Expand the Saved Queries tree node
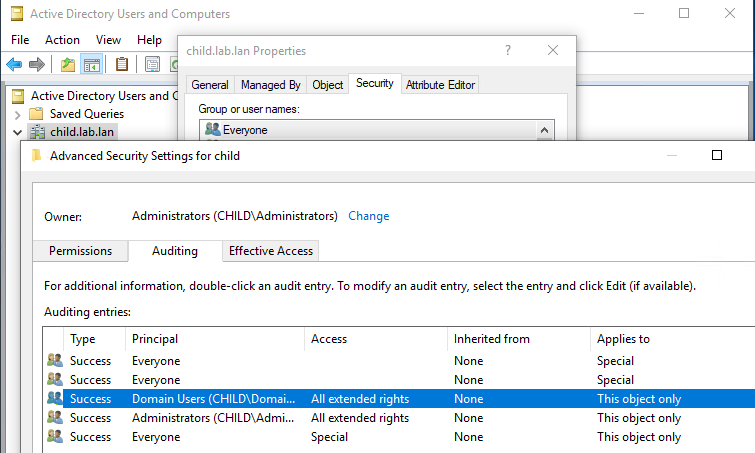755x453 pixels. [18, 115]
